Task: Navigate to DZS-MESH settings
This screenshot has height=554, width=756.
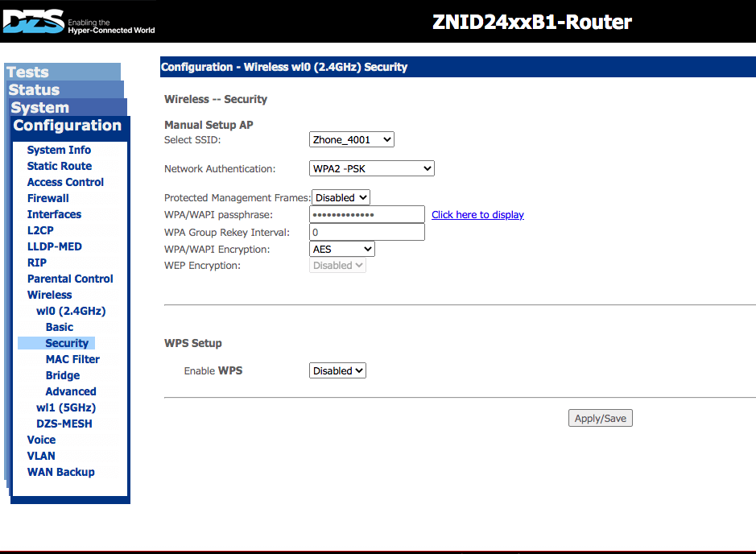Action: [x=64, y=424]
